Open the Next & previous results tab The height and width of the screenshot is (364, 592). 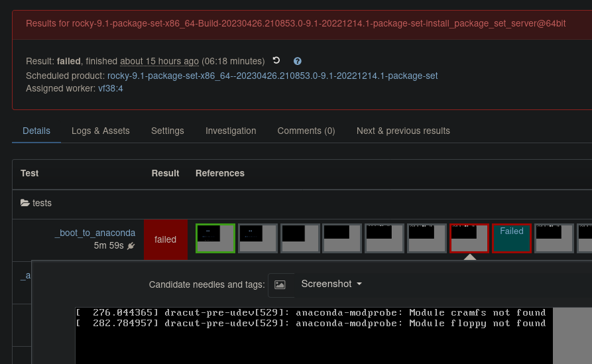click(403, 131)
